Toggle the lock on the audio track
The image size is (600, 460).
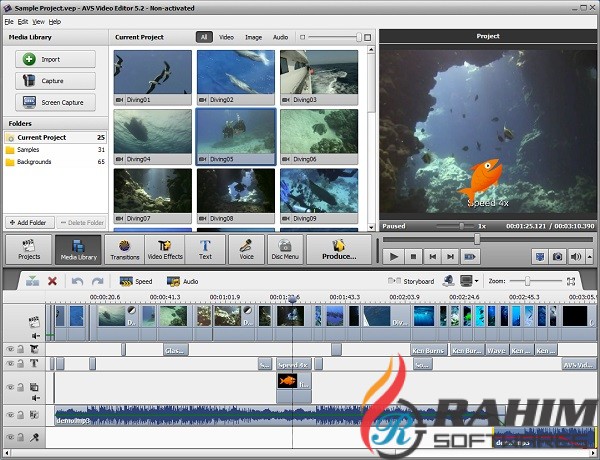pos(21,414)
